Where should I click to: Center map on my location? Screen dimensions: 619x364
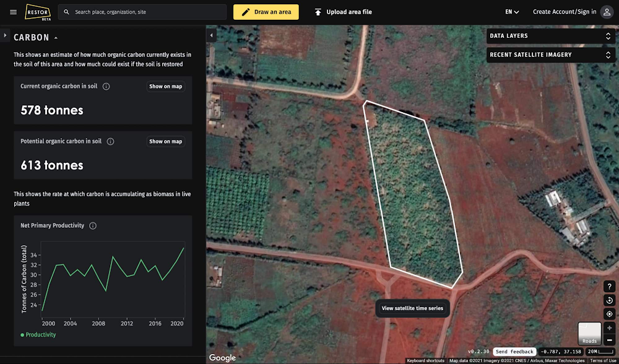609,314
